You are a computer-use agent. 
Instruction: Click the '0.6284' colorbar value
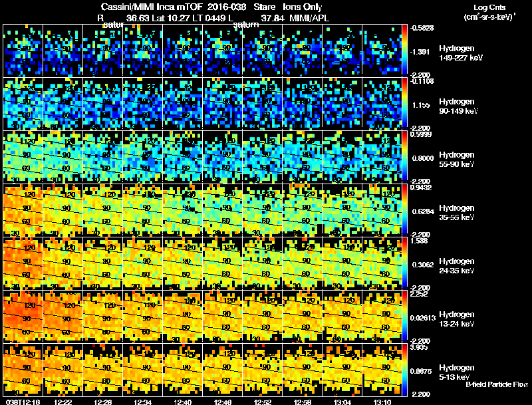[423, 211]
